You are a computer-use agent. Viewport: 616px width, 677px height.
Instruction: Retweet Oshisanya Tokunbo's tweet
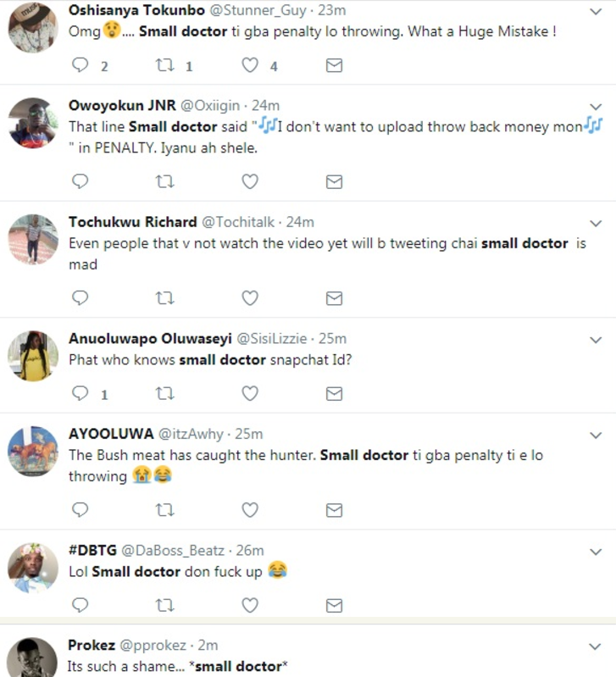click(x=165, y=65)
